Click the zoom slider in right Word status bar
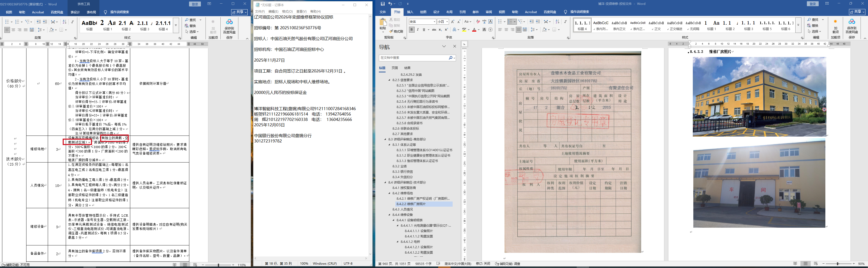Image resolution: width=868 pixels, height=268 pixels. pos(838,264)
